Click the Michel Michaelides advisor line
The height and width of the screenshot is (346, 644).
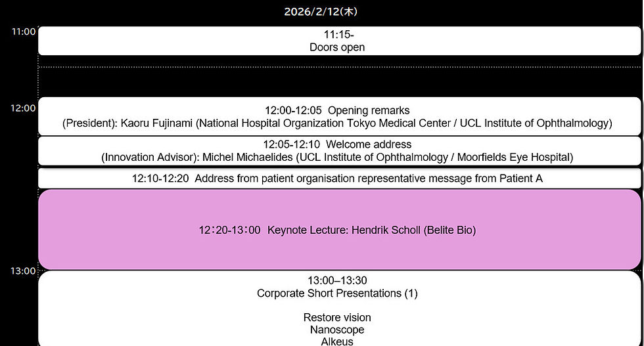(337, 157)
